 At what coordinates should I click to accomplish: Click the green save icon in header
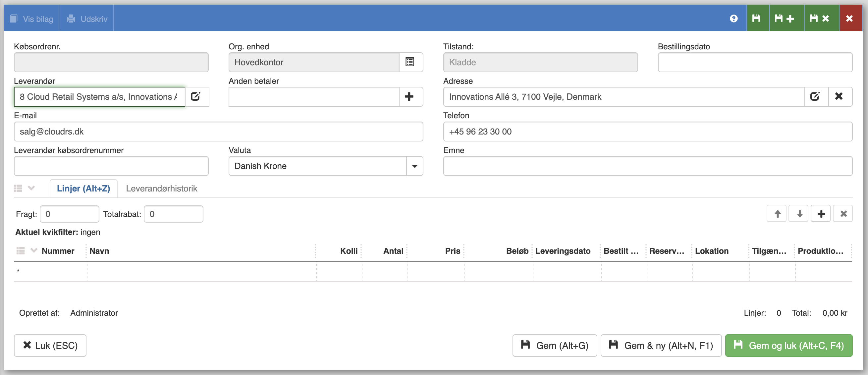pos(757,19)
